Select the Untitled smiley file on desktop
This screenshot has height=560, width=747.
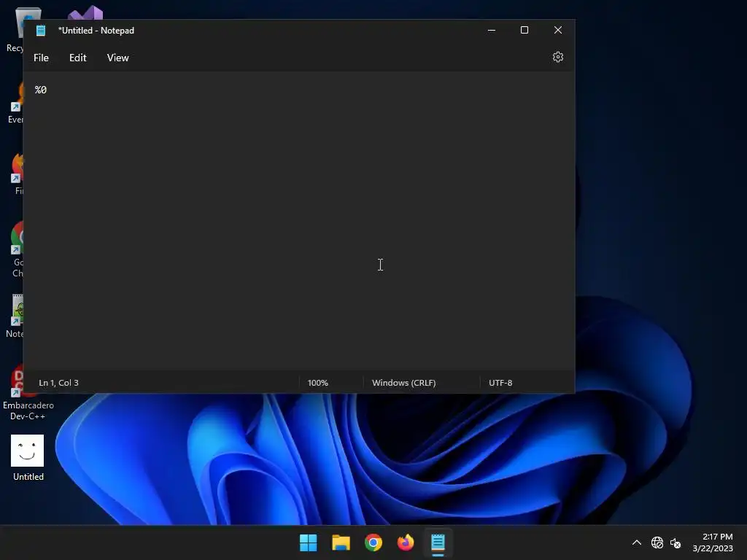[28, 458]
